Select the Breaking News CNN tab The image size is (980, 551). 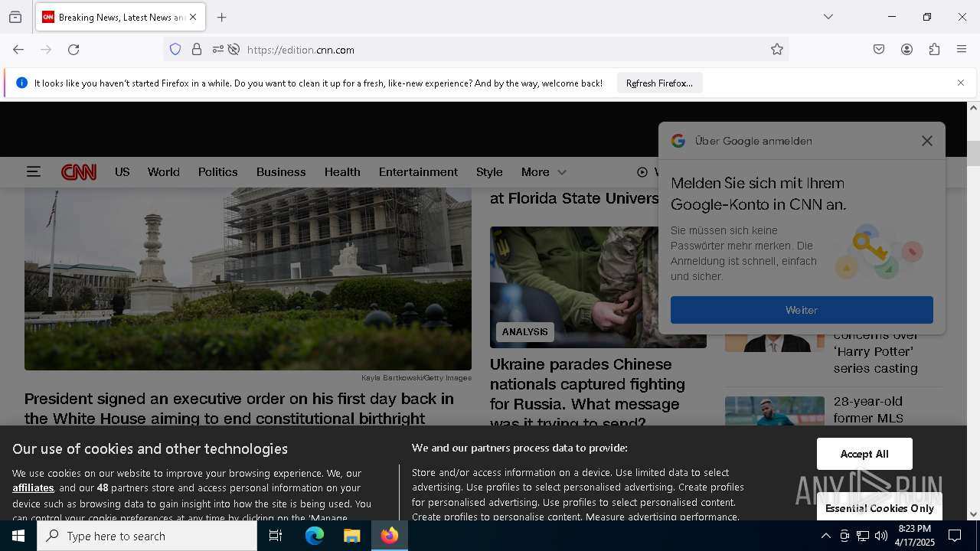click(120, 17)
